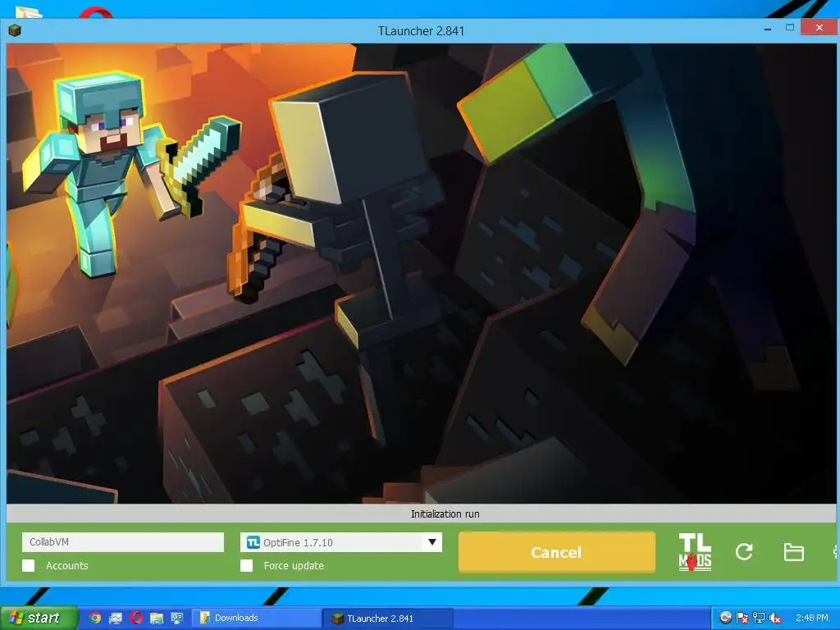The height and width of the screenshot is (630, 840).
Task: Select the TLauncher 2.841 taskbar button
Action: [389, 618]
